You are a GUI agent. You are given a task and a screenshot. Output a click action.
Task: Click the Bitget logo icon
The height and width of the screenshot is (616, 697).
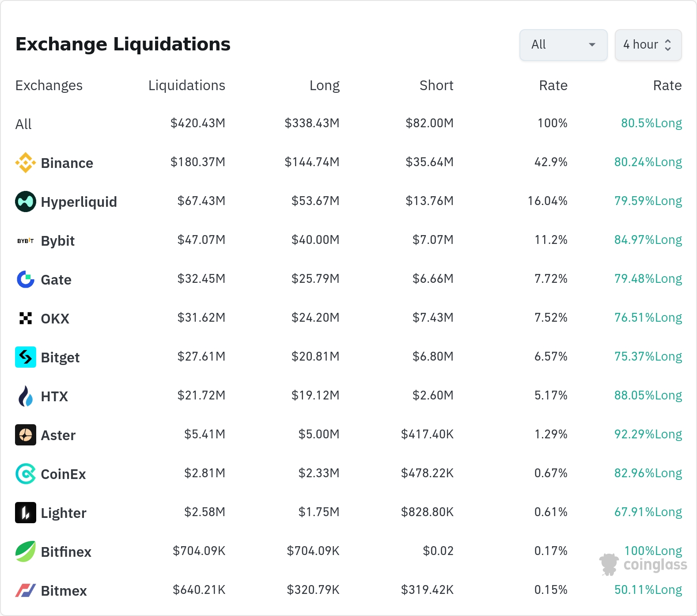click(x=26, y=357)
